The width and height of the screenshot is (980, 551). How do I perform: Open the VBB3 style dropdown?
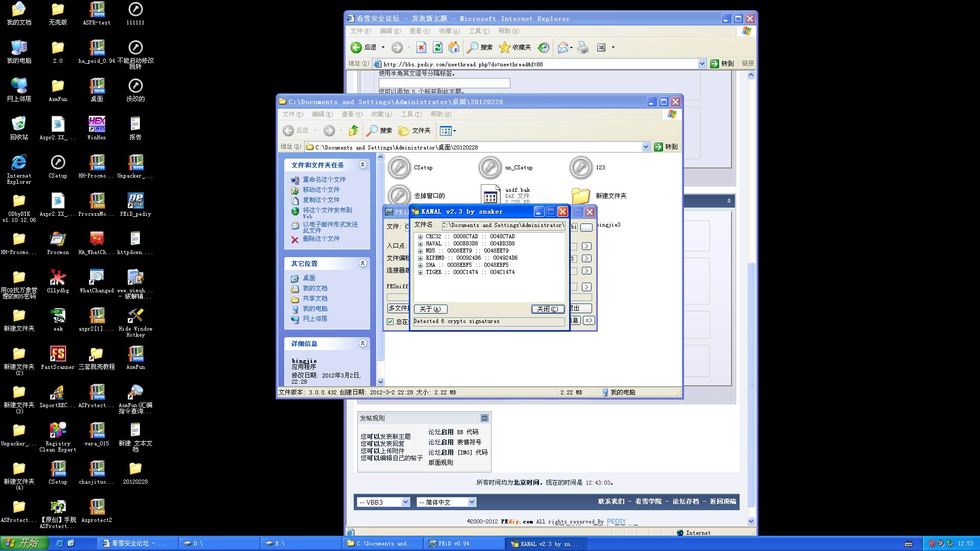point(383,502)
